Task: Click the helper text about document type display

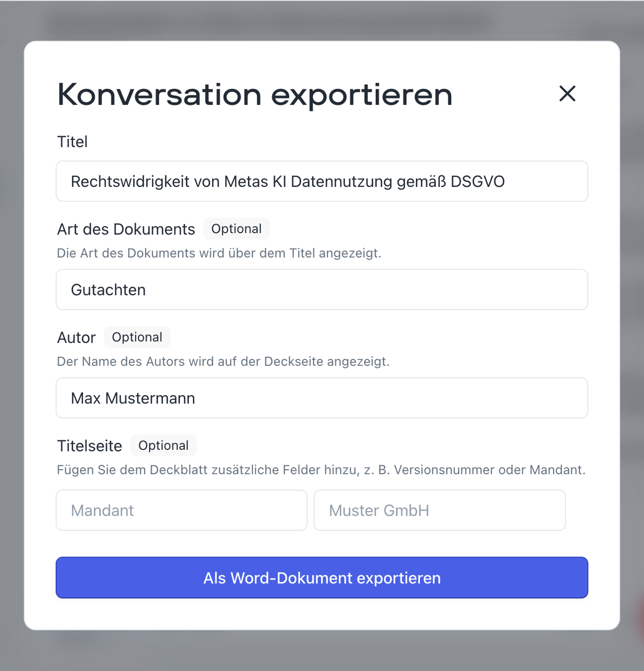Action: (219, 253)
